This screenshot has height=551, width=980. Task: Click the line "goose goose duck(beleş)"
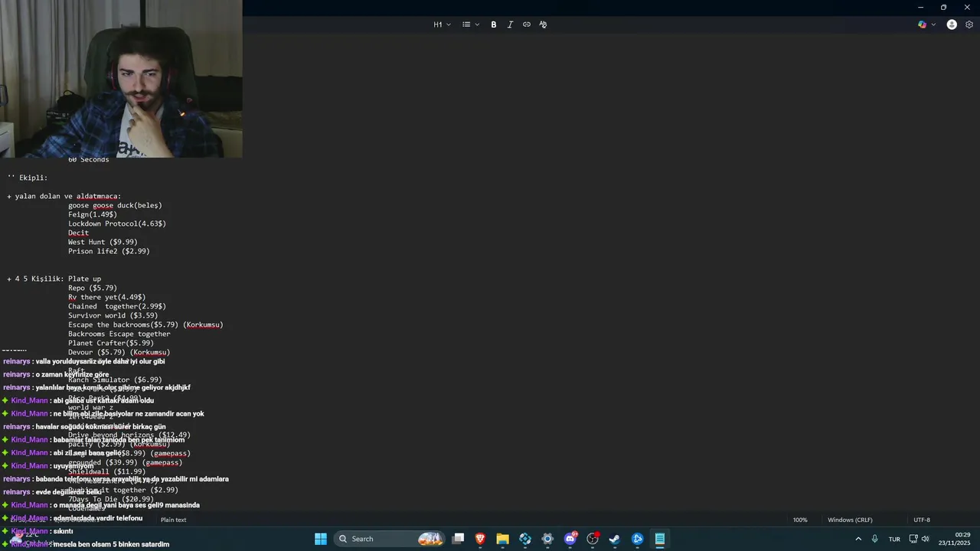(115, 205)
